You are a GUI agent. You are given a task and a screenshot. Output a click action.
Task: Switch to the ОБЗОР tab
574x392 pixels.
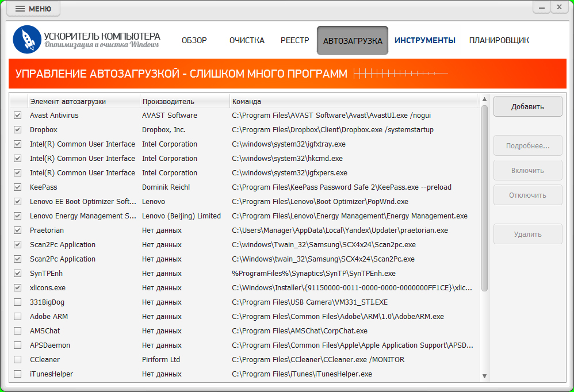coord(194,40)
